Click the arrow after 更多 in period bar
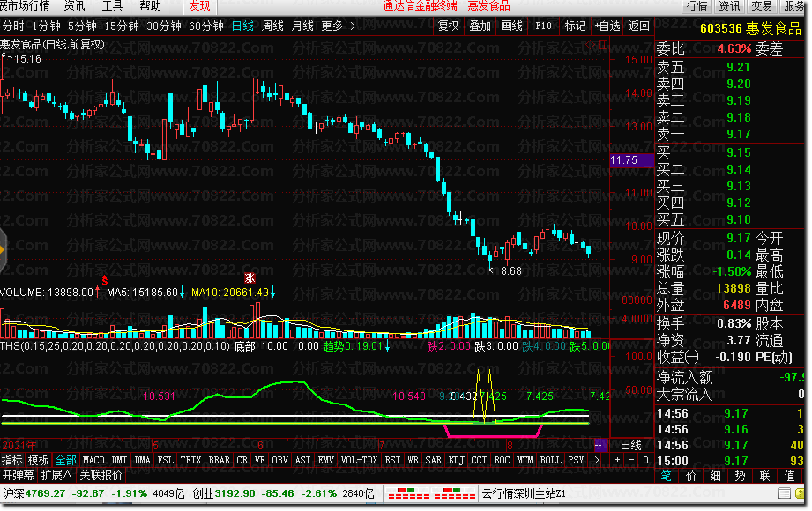The image size is (812, 511). click(353, 26)
